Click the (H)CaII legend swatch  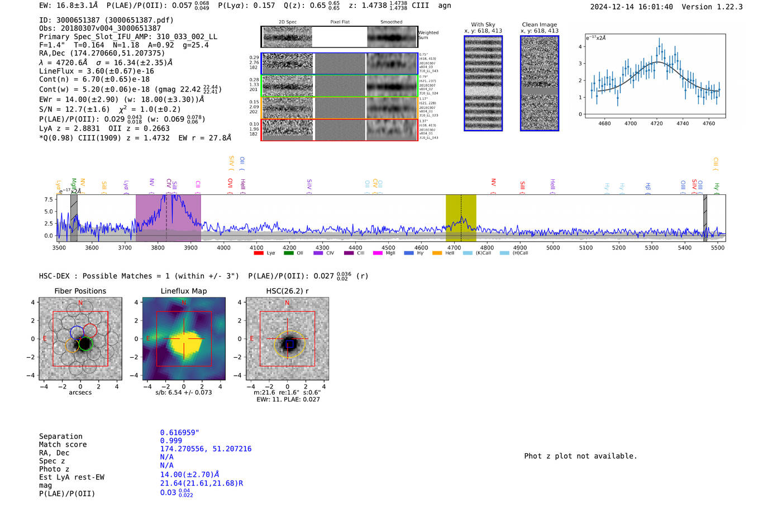pos(504,253)
